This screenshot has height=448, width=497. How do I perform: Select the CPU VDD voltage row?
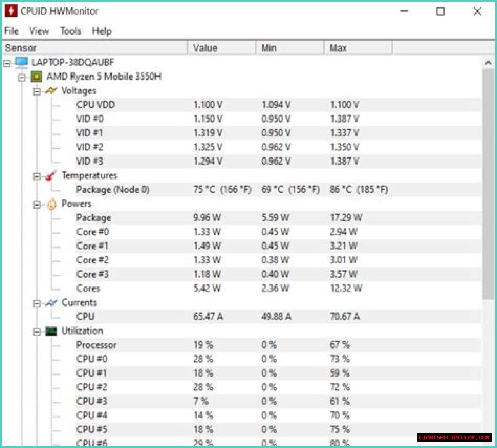pos(96,105)
